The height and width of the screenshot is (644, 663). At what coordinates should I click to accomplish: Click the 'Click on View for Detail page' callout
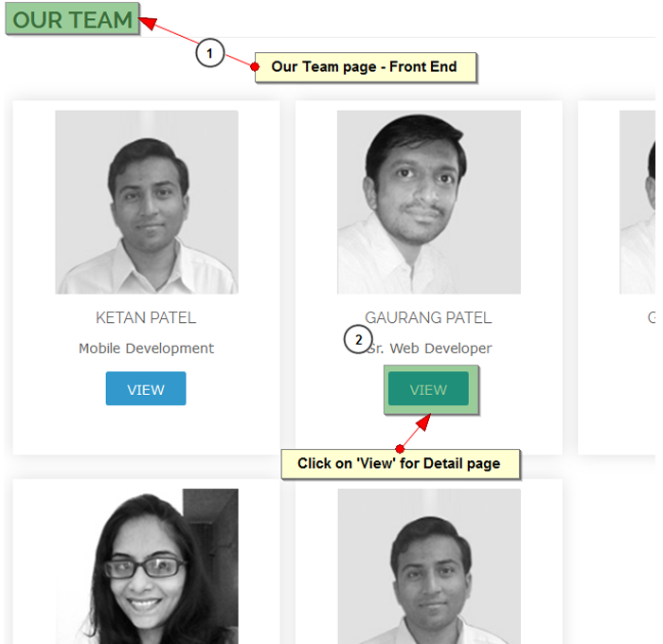(401, 464)
